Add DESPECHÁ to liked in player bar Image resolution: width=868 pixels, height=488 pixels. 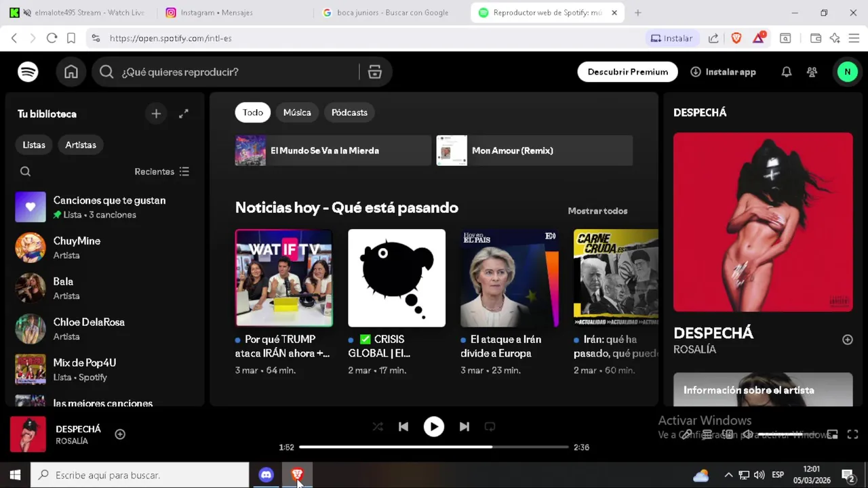pos(120,434)
